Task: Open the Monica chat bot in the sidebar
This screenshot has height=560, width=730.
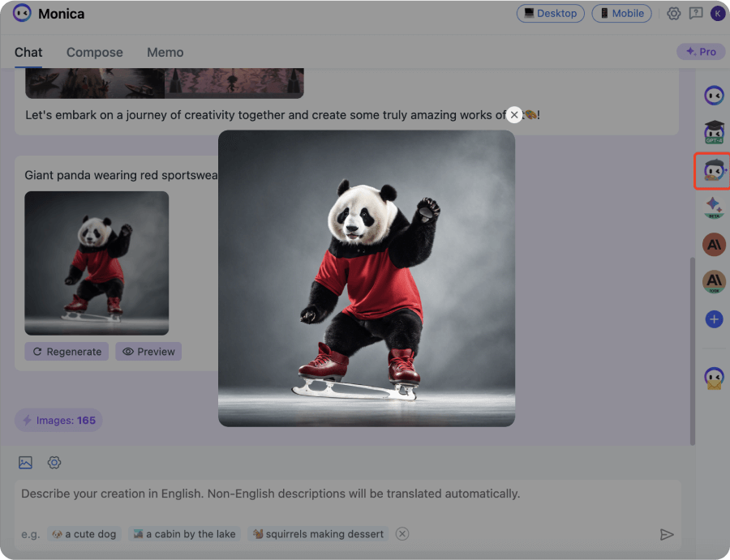Action: click(x=714, y=95)
